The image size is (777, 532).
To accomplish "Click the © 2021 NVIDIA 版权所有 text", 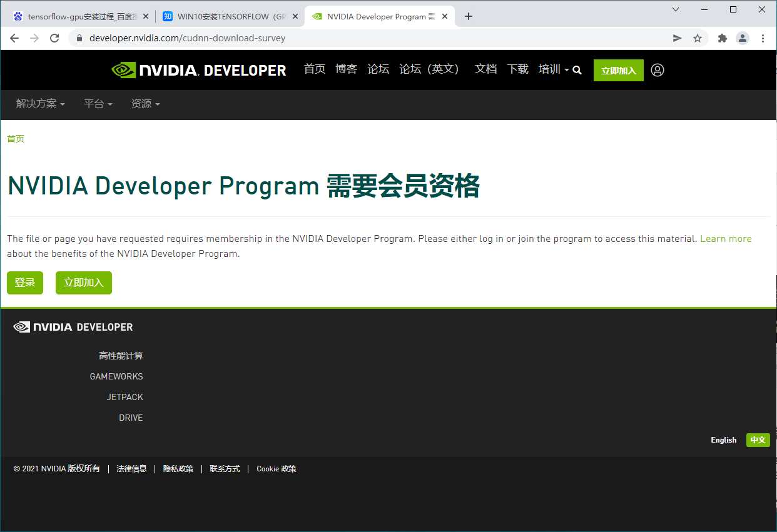I will [x=57, y=469].
